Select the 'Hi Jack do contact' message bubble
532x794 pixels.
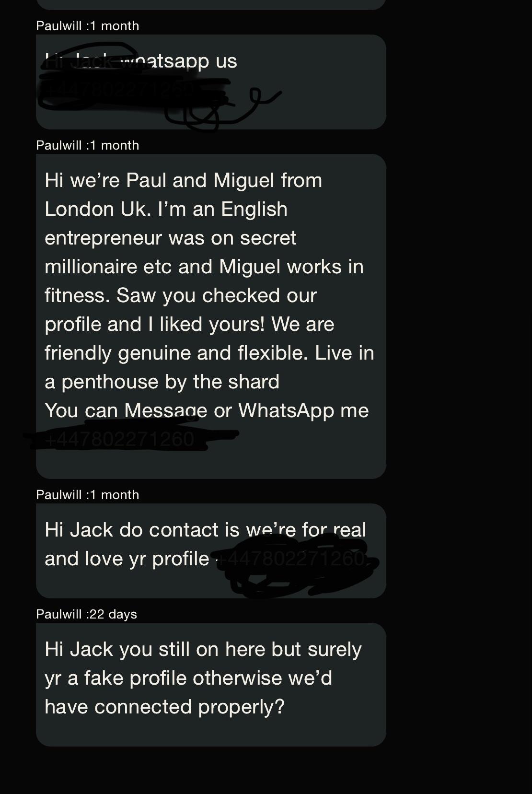coord(211,551)
